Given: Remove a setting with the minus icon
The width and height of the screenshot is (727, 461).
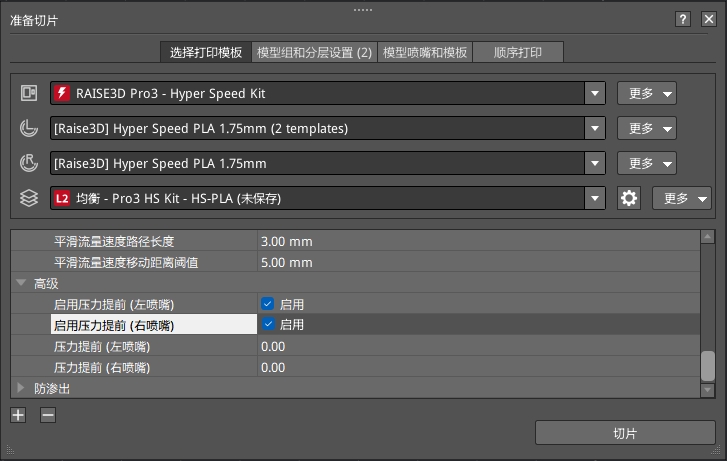Looking at the screenshot, I should point(48,415).
